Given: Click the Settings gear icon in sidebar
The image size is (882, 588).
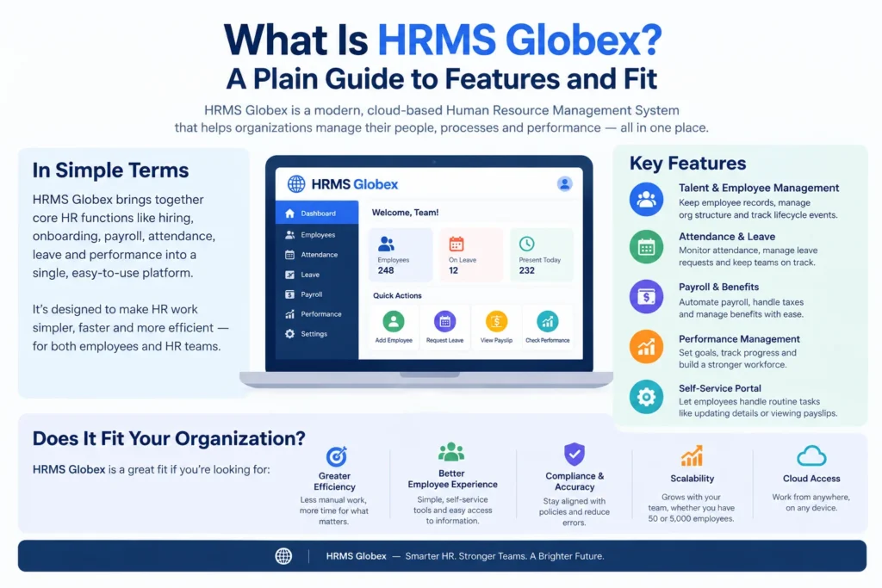Looking at the screenshot, I should pyautogui.click(x=289, y=333).
